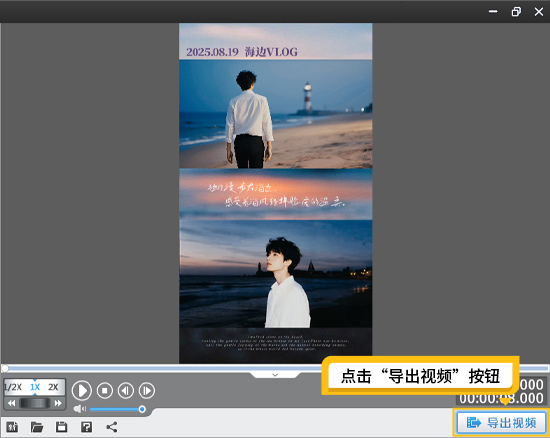This screenshot has width=550, height=438.
Task: Click the jog shuttle wheel
Action: (35, 403)
